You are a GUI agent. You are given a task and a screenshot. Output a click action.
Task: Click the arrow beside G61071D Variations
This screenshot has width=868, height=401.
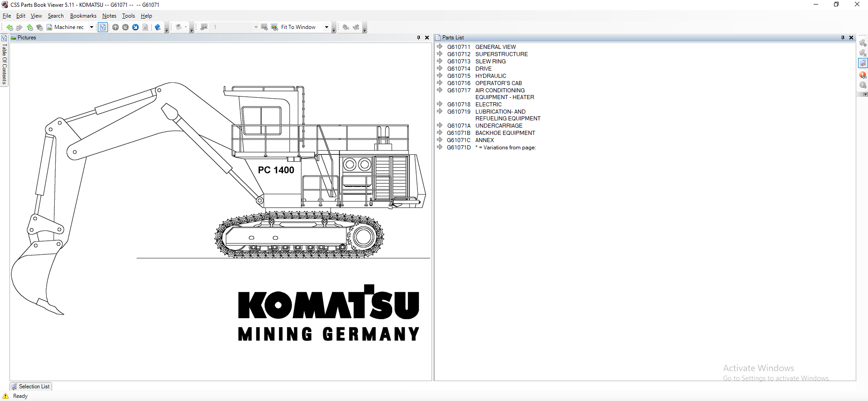point(439,147)
